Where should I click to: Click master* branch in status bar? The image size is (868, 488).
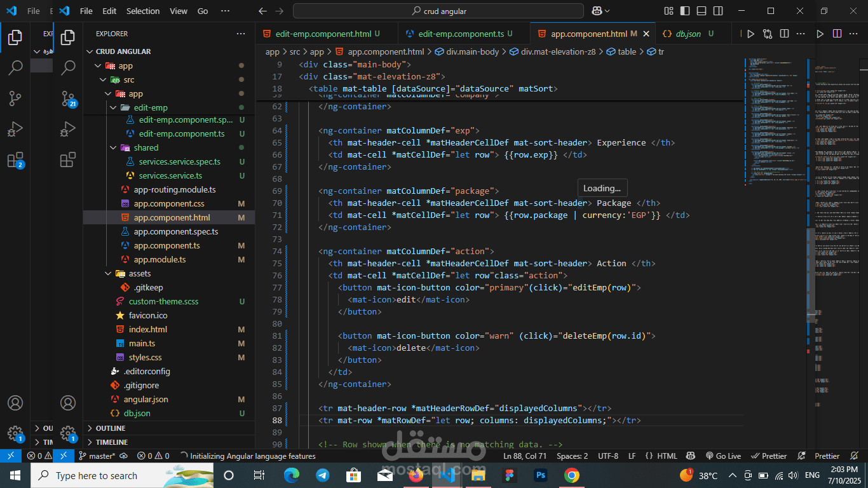pyautogui.click(x=97, y=456)
